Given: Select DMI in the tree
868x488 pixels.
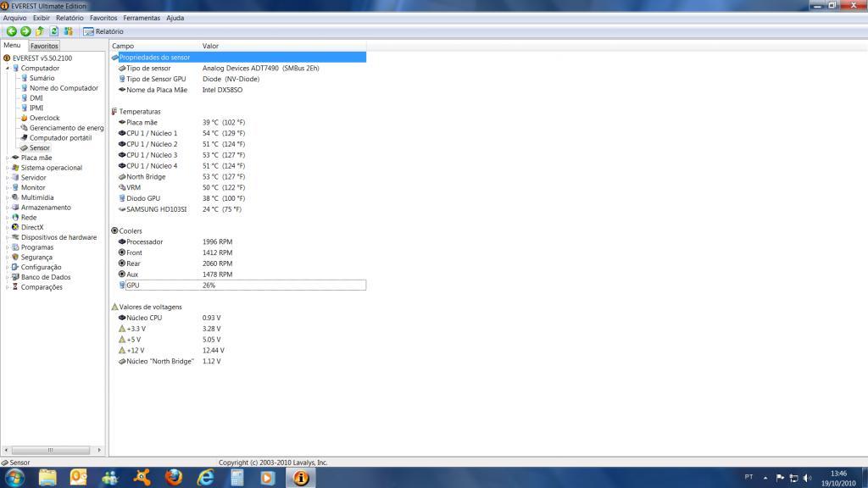Looking at the screenshot, I should point(36,98).
